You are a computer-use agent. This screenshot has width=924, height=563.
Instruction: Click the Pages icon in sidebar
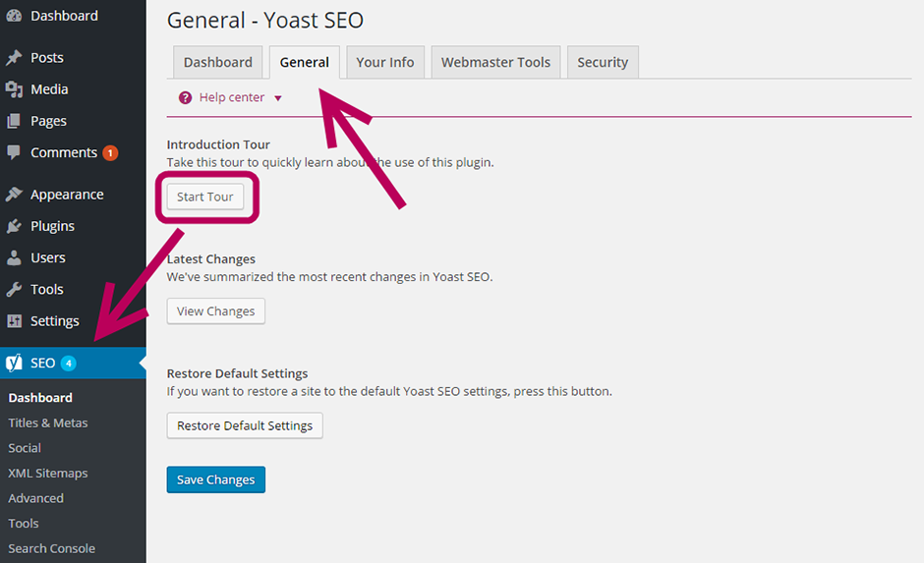click(14, 121)
